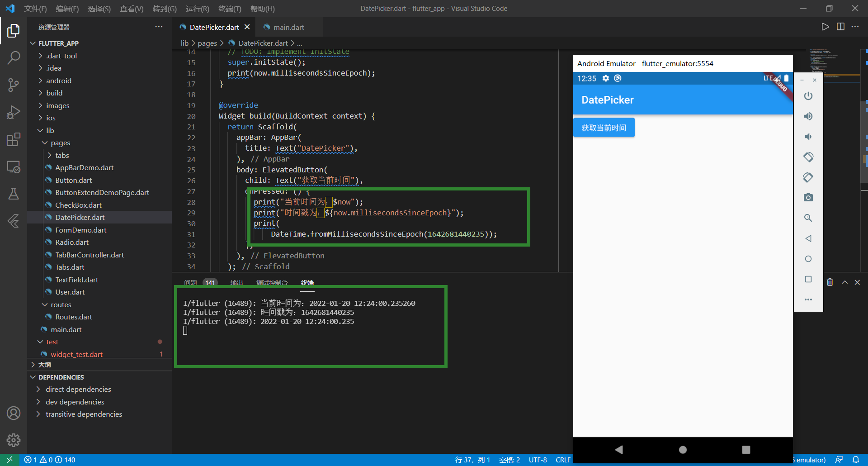Image resolution: width=868 pixels, height=466 pixels.
Task: Click emulator toolbar Back triangle icon
Action: point(808,238)
